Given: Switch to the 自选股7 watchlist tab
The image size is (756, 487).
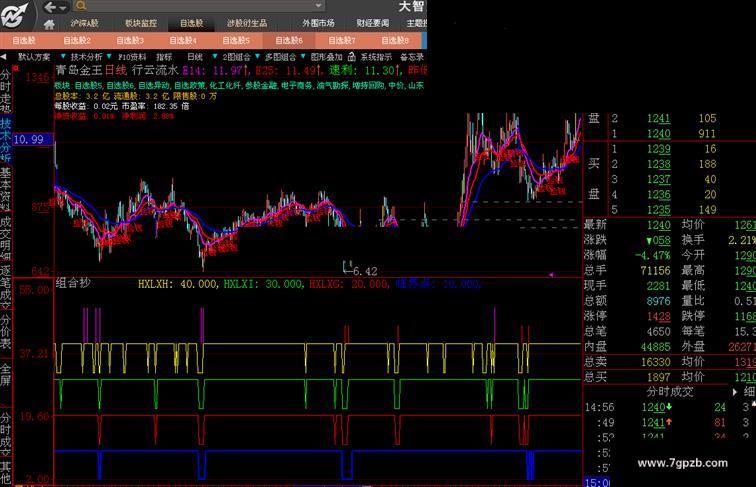Looking at the screenshot, I should coord(342,41).
